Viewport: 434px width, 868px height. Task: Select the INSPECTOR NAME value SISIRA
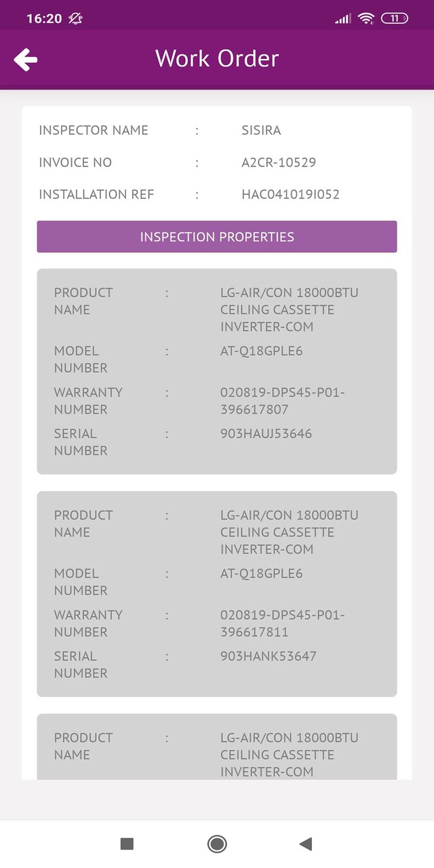coord(261,130)
